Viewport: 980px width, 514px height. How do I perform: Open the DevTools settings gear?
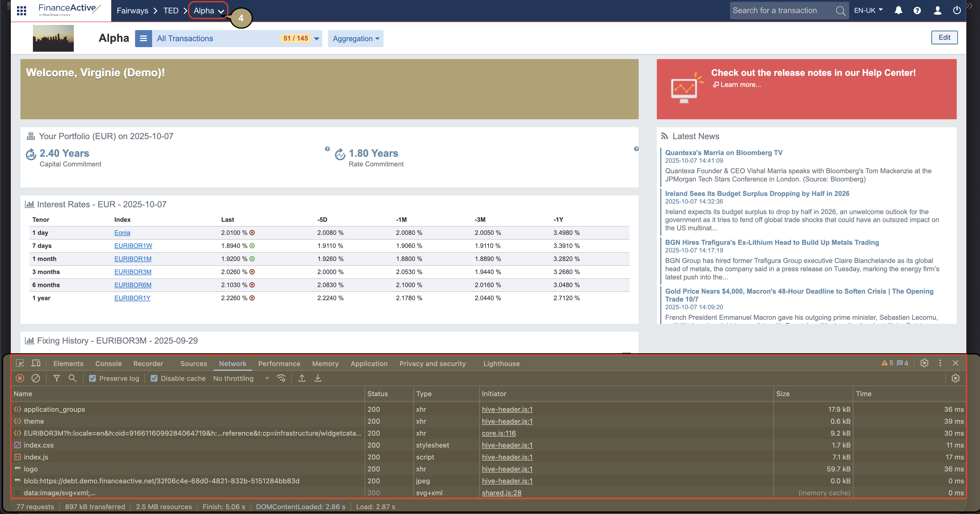(x=924, y=363)
